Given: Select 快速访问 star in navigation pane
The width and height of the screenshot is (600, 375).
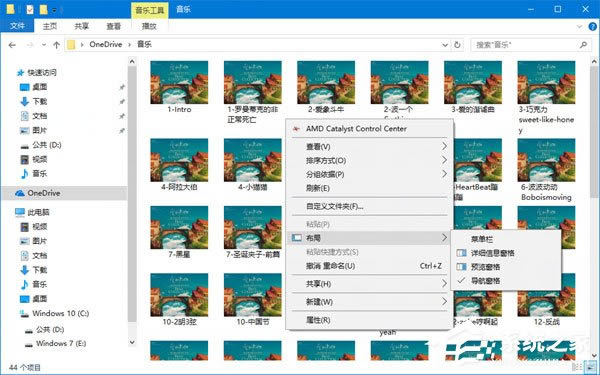Looking at the screenshot, I should (20, 72).
